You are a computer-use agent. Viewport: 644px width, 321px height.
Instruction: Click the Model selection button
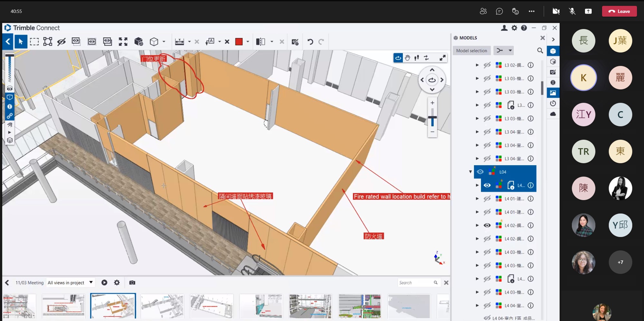471,50
